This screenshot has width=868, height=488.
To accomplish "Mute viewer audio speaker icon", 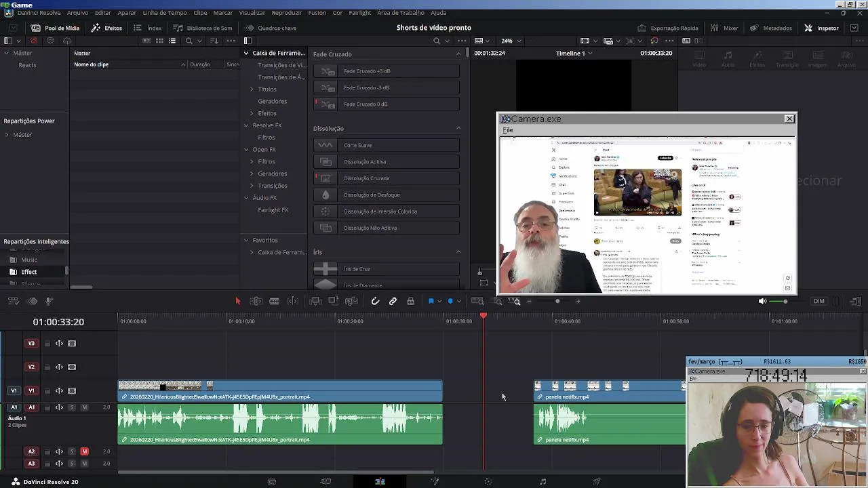I will coord(762,301).
